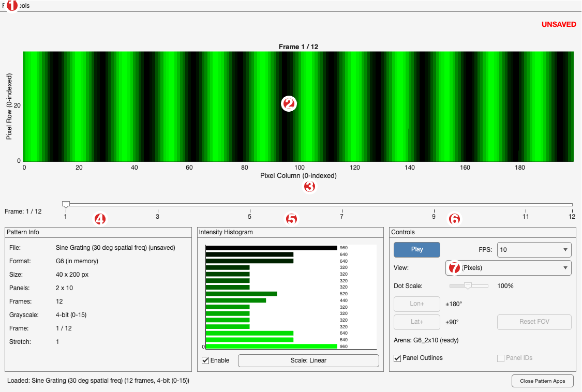This screenshot has height=392, width=582.
Task: Click the Lat+ button
Action: click(x=416, y=322)
